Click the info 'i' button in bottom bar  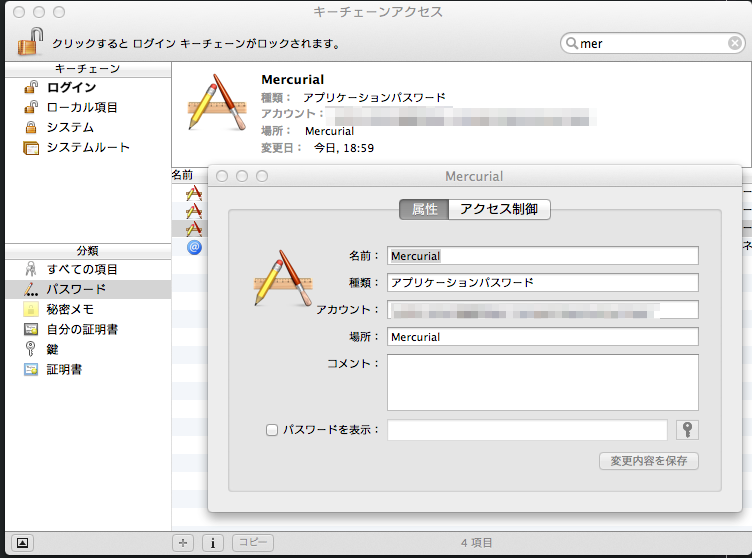(x=213, y=543)
